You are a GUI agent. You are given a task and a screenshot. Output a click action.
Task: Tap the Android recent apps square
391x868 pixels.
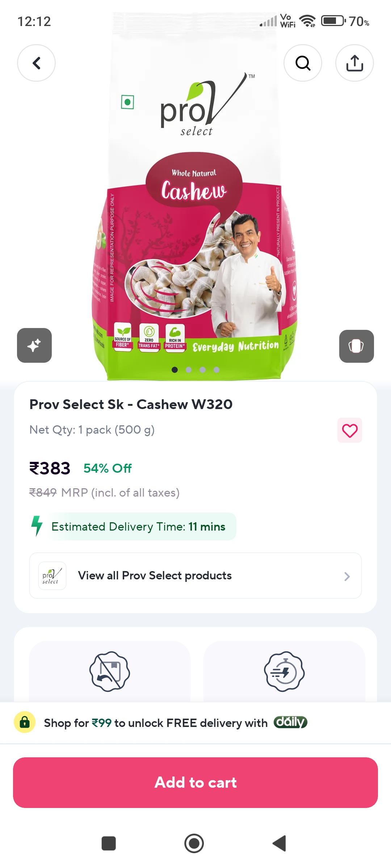tap(109, 843)
